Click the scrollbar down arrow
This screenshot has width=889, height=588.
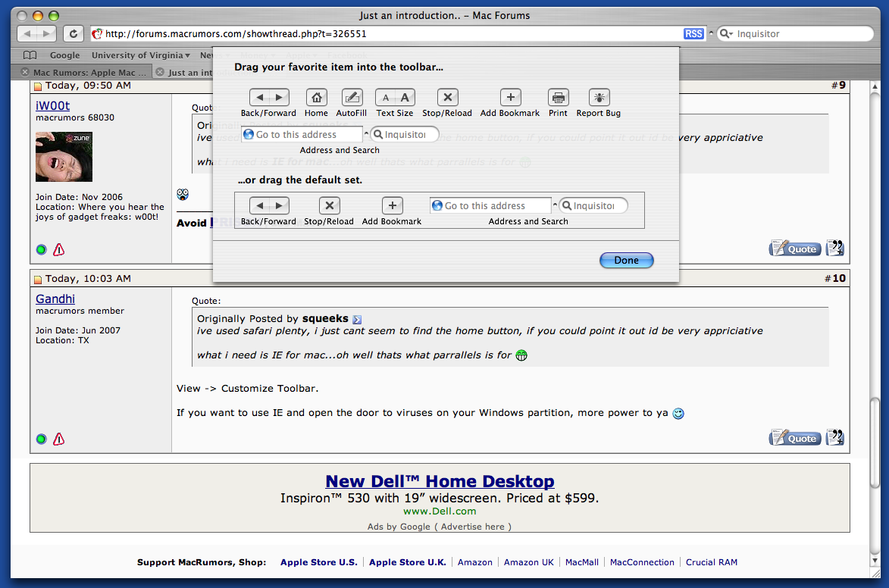(875, 560)
